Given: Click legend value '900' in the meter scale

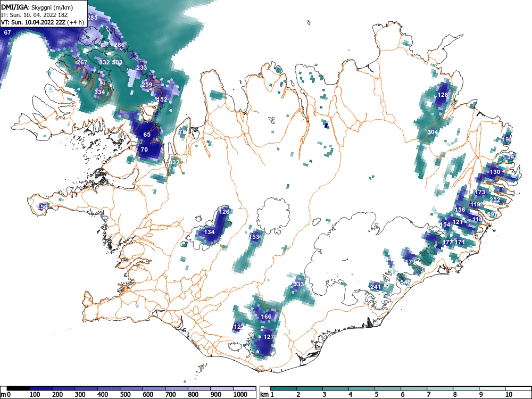Looking at the screenshot, I should pyautogui.click(x=216, y=394).
